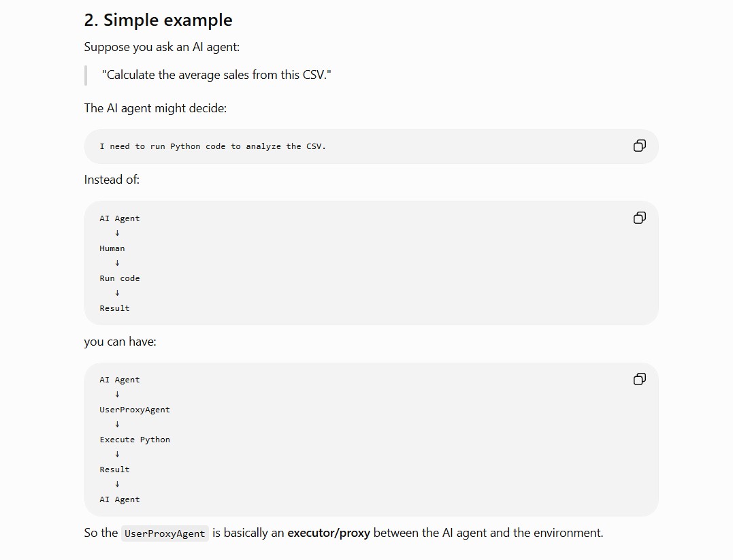The height and width of the screenshot is (560, 733).
Task: Click the 'you can have:' paragraph
Action: (x=120, y=342)
